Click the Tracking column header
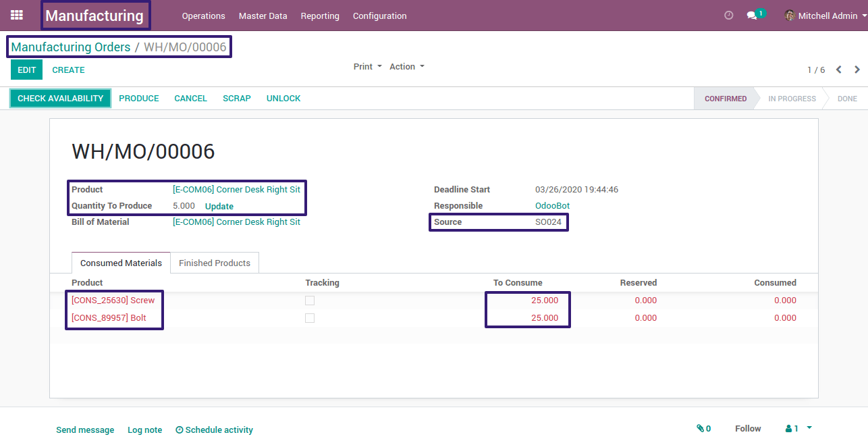 322,283
